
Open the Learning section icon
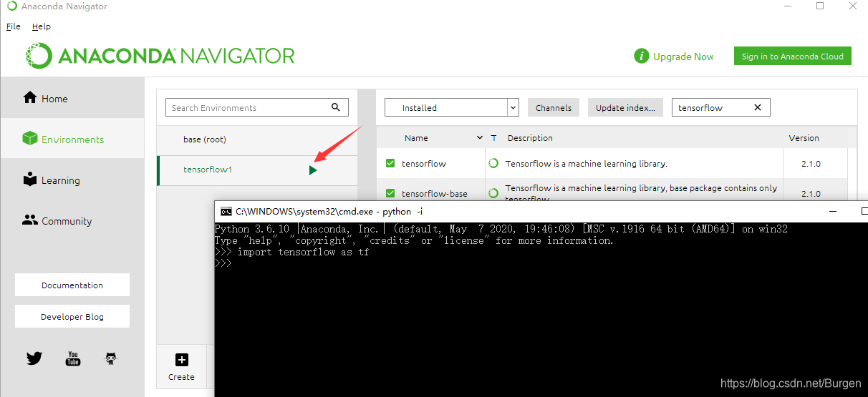coord(30,180)
